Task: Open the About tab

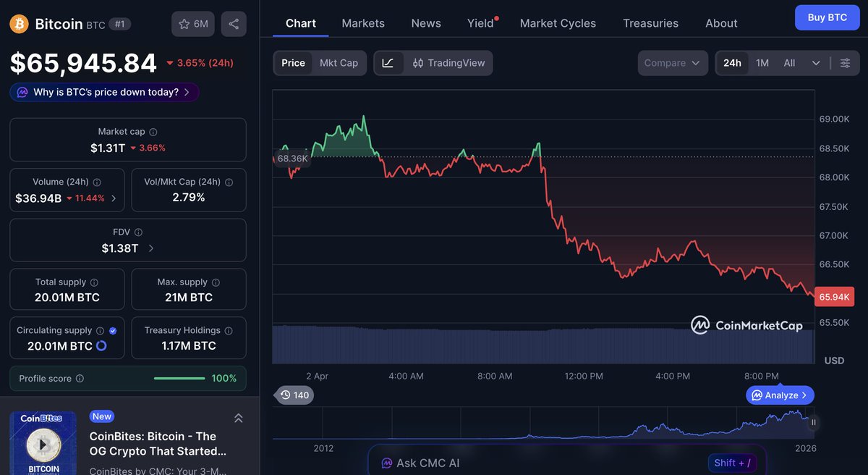Action: click(x=721, y=23)
